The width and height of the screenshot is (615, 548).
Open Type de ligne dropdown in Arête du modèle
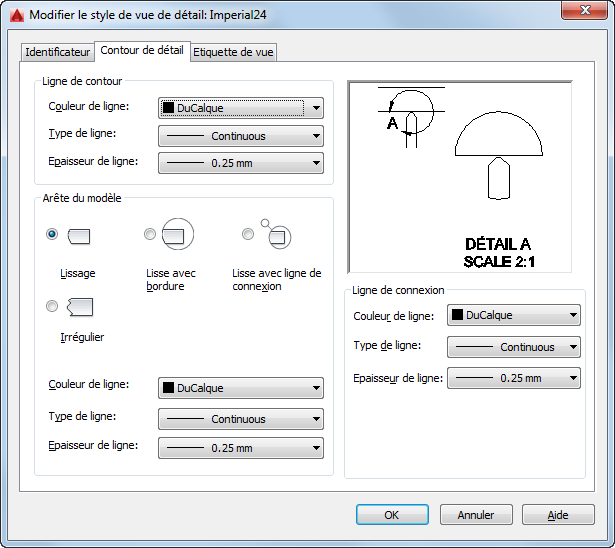pyautogui.click(x=241, y=419)
